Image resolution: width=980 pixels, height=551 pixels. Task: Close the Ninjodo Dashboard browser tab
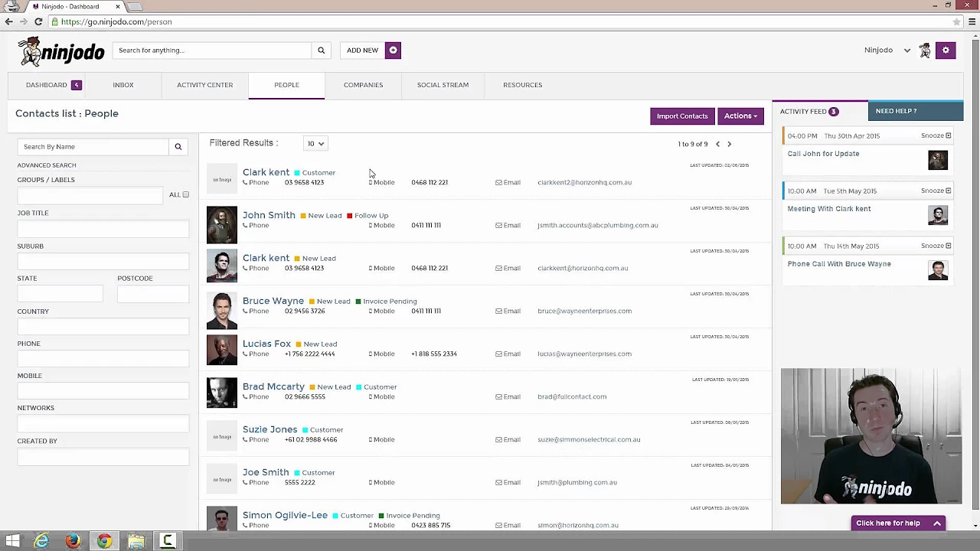pyautogui.click(x=117, y=6)
